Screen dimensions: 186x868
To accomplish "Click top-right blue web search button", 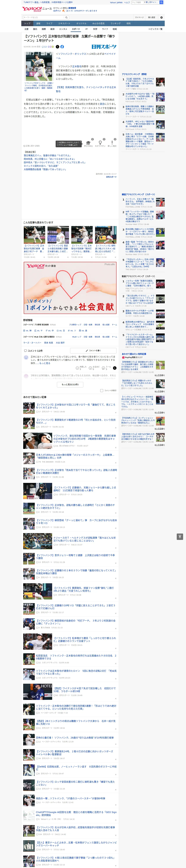I will pos(161,2).
